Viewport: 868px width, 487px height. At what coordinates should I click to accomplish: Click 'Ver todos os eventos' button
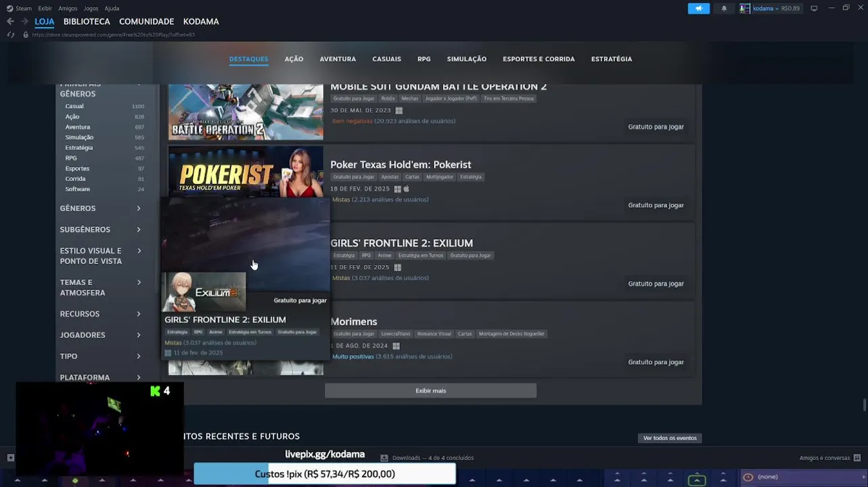[670, 438]
